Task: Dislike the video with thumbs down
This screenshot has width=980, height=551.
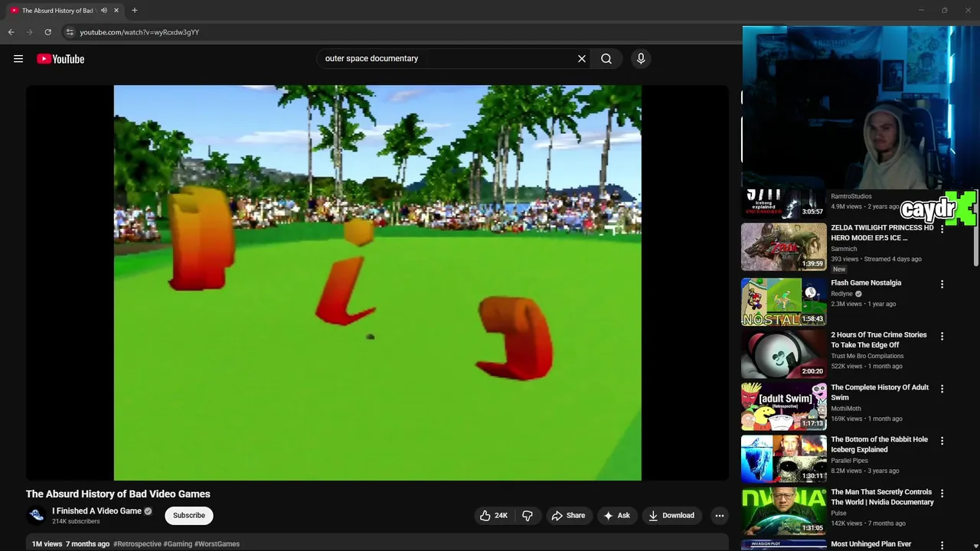Action: pyautogui.click(x=527, y=516)
